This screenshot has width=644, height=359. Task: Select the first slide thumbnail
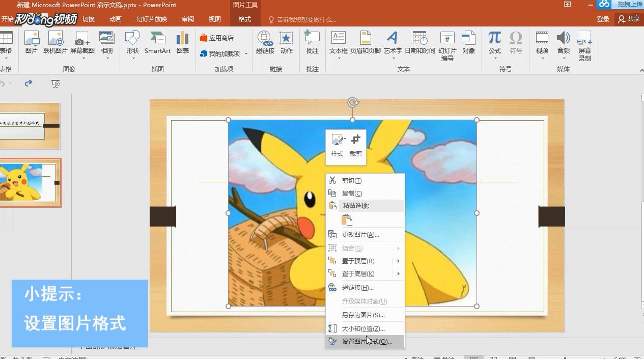30,126
